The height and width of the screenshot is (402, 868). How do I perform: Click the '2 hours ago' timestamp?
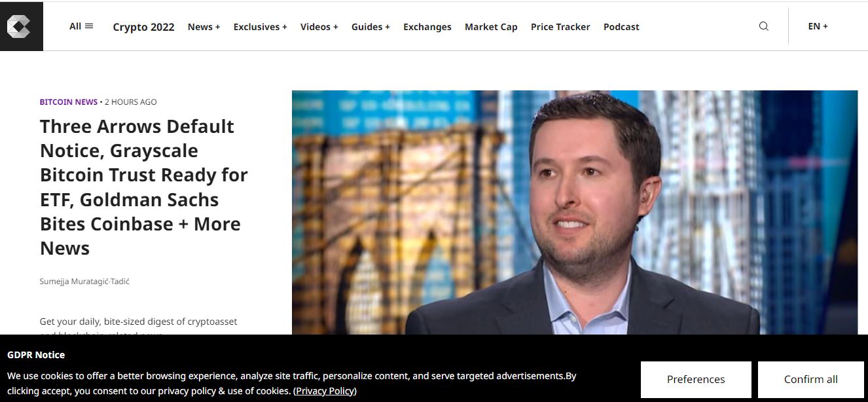(x=131, y=102)
